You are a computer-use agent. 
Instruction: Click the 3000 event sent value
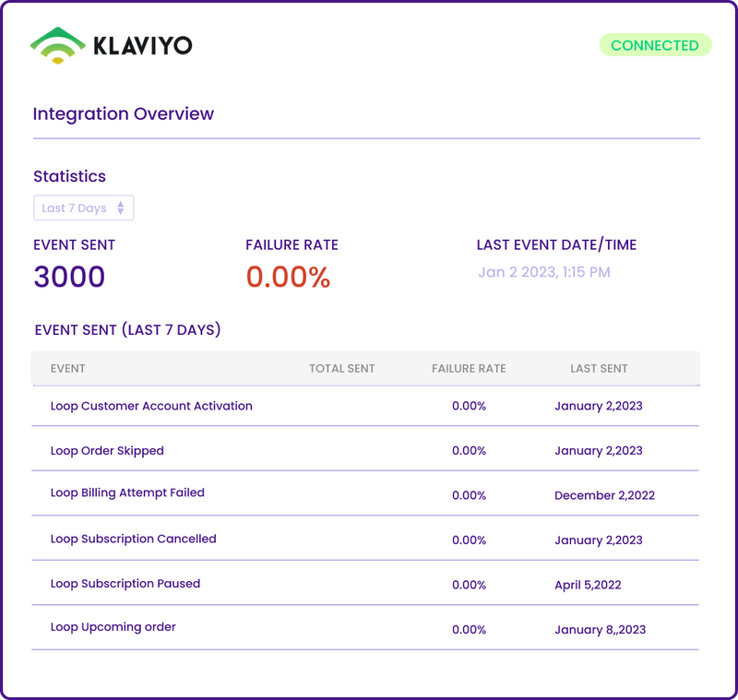[69, 277]
